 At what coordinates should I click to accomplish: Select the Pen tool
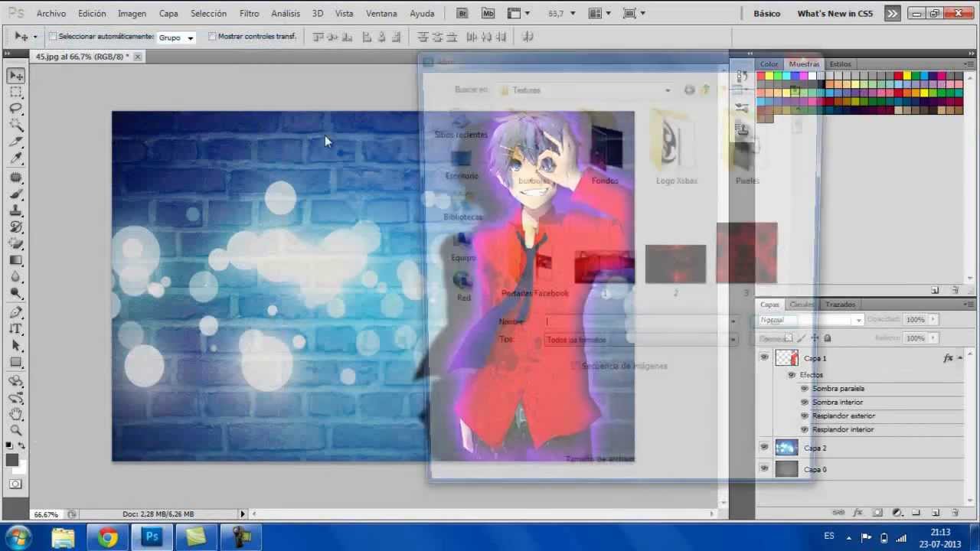coord(16,313)
